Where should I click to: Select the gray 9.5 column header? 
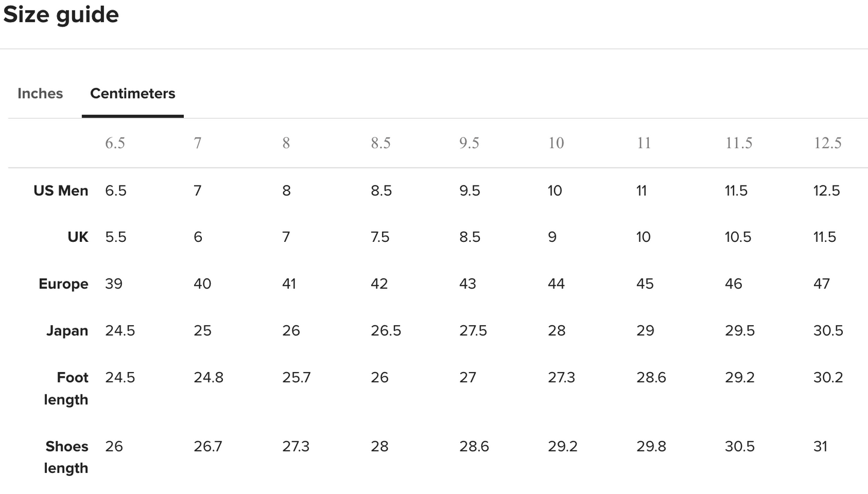[469, 143]
